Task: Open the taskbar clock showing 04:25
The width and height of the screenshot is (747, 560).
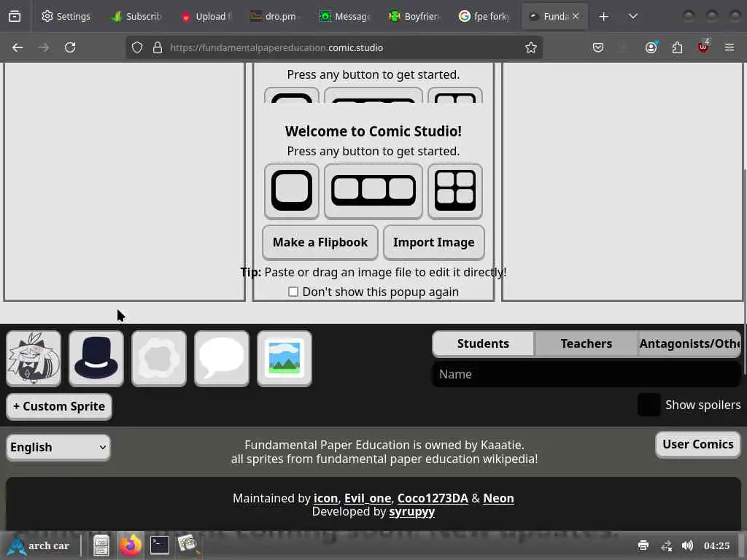Action: 716,545
